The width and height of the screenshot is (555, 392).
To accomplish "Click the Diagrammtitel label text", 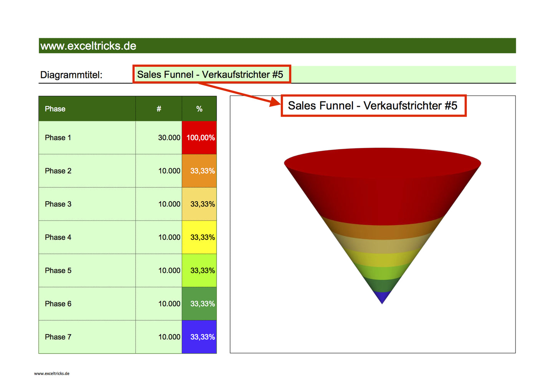I will click(71, 75).
